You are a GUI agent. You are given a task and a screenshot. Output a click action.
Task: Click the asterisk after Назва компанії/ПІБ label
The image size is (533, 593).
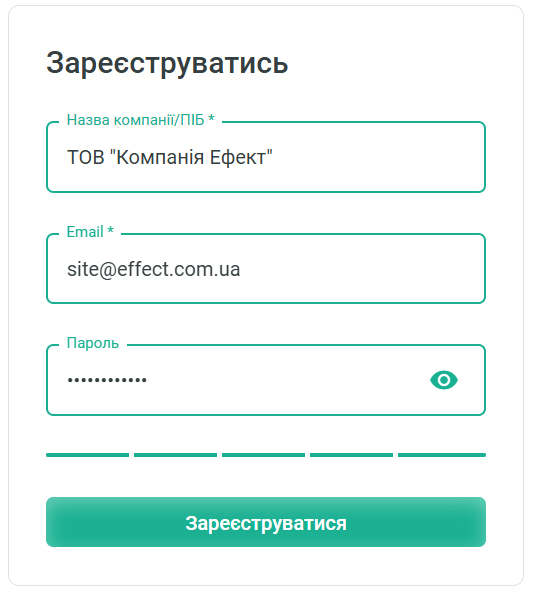point(211,118)
